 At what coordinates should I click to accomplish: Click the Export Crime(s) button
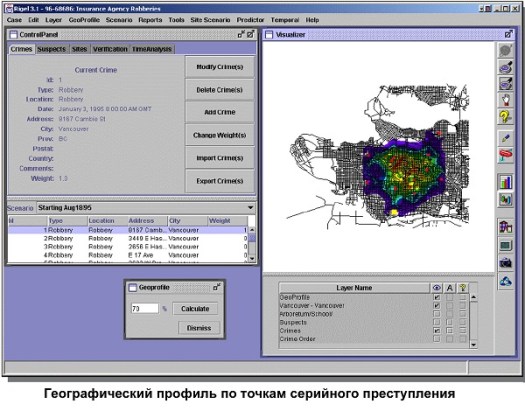click(220, 181)
